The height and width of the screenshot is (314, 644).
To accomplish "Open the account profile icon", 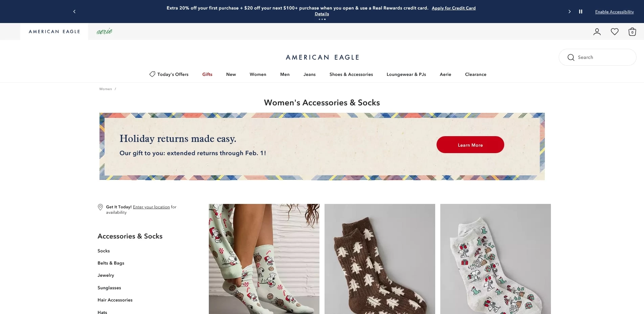I will click(597, 32).
